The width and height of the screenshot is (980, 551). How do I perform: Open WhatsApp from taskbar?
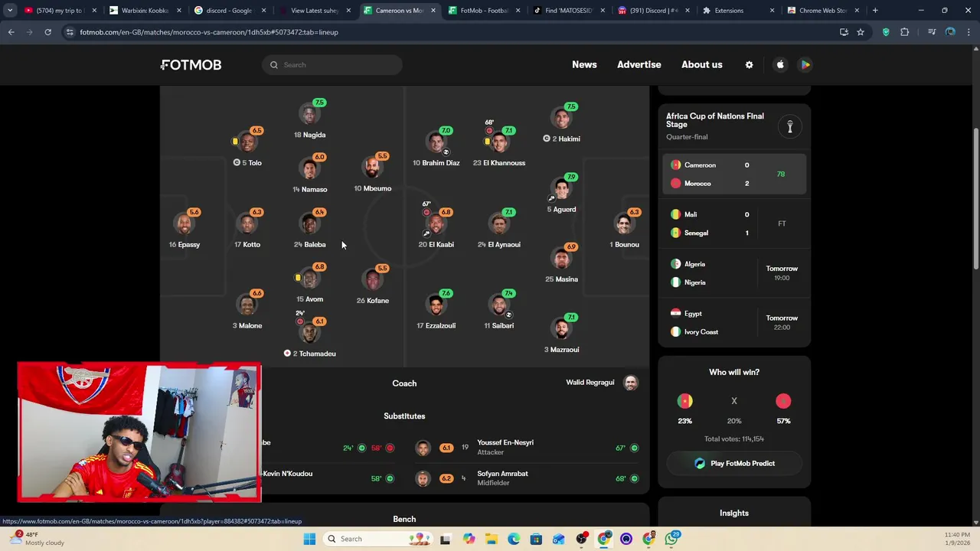click(671, 539)
